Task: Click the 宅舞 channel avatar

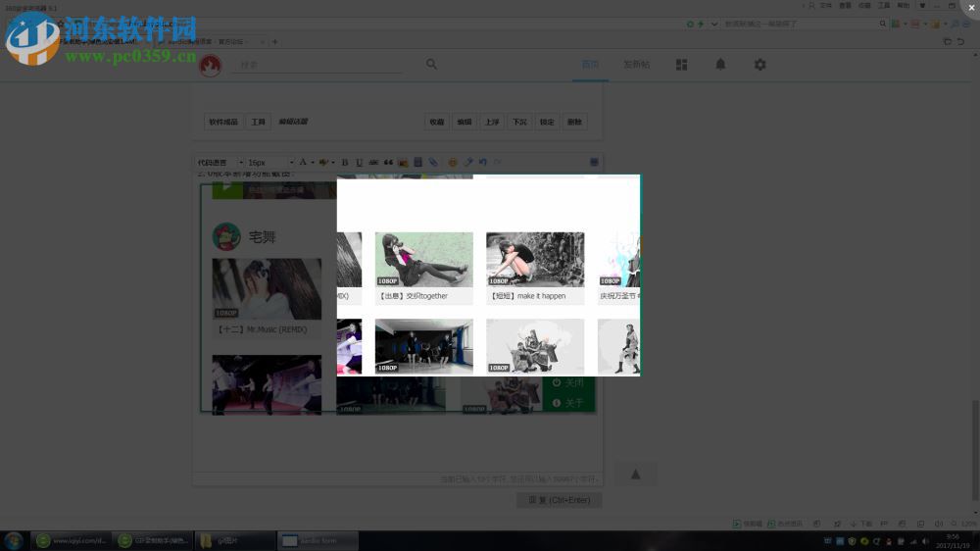Action: click(226, 236)
